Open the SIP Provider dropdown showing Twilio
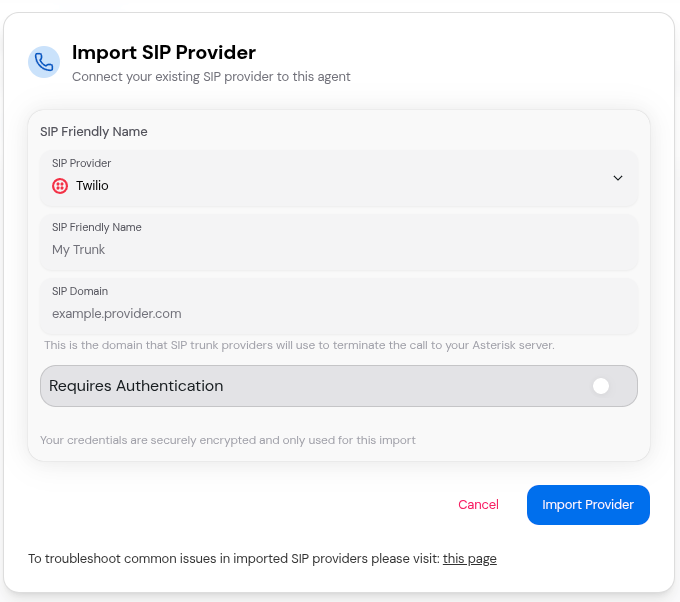 pyautogui.click(x=338, y=178)
